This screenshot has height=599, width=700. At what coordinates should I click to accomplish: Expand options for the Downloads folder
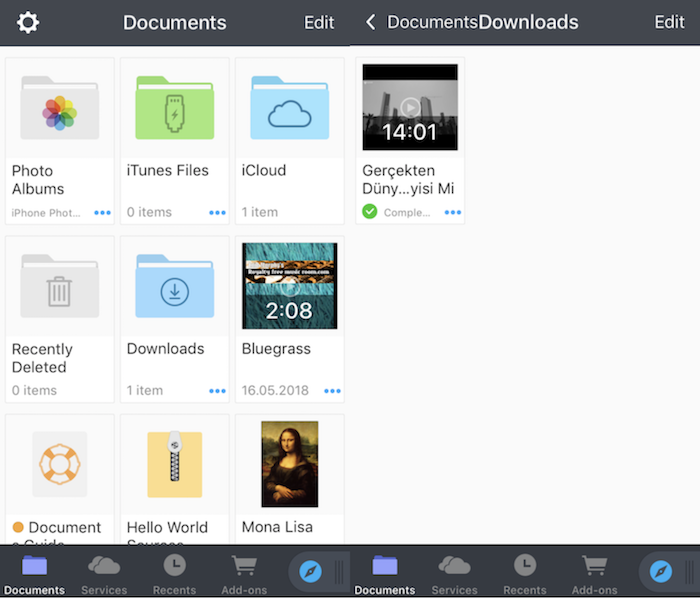click(x=217, y=391)
